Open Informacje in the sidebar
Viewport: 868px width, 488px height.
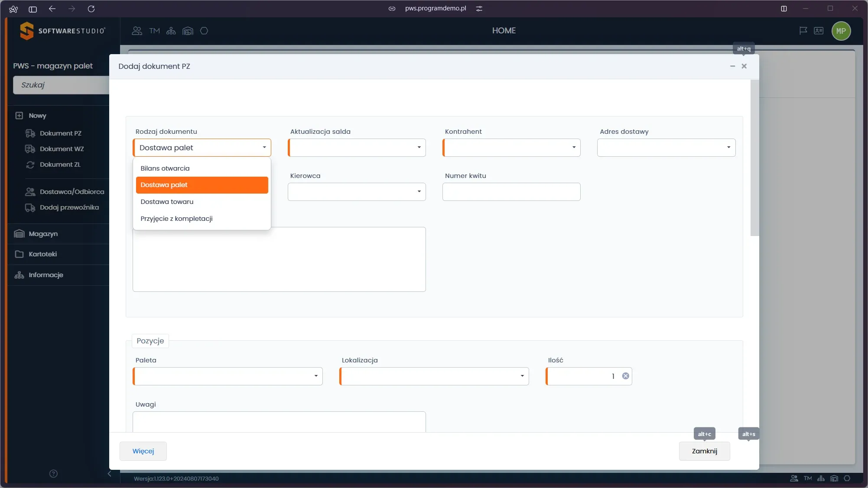(x=58, y=275)
